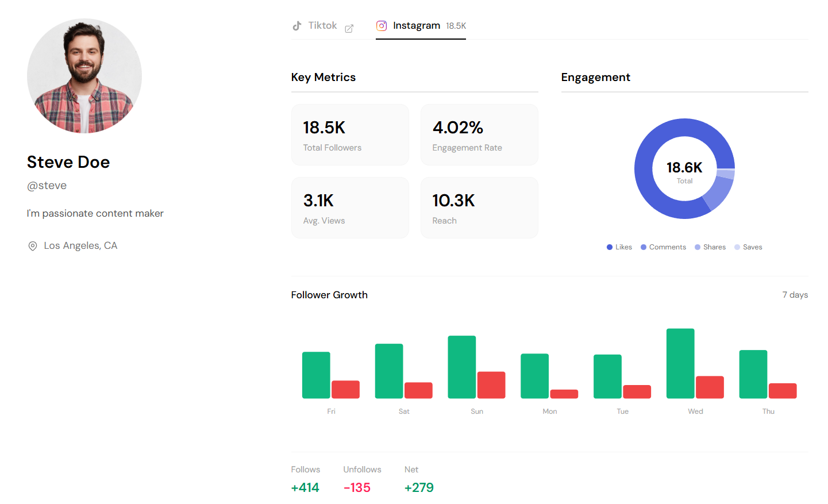Image resolution: width=828 pixels, height=504 pixels.
Task: Click Steve Doe's profile photo
Action: (84, 76)
